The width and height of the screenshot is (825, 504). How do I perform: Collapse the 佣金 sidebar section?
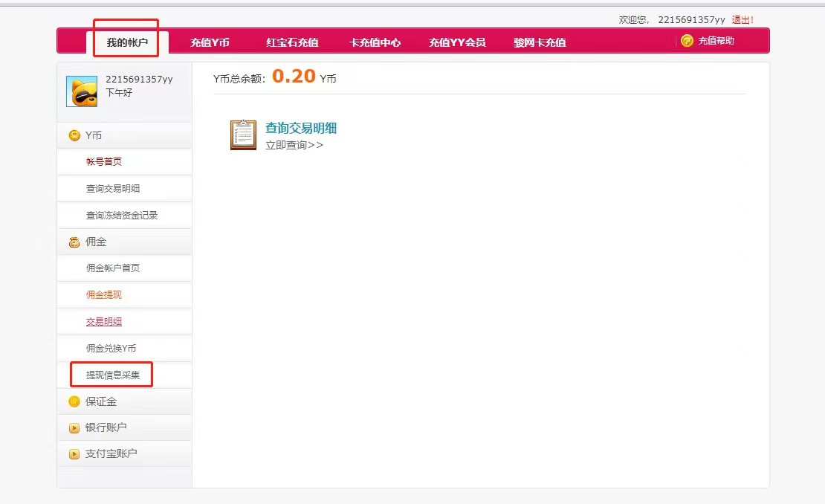click(124, 242)
